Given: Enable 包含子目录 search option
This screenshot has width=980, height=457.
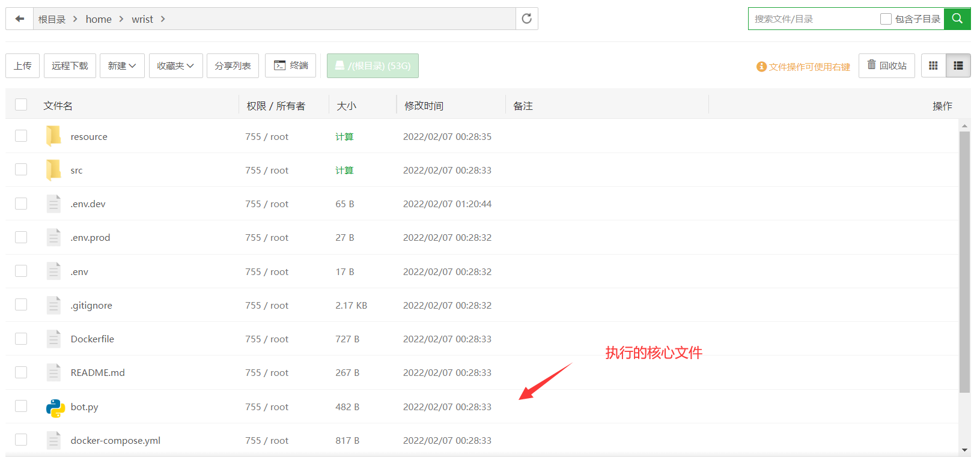Looking at the screenshot, I should [x=886, y=19].
